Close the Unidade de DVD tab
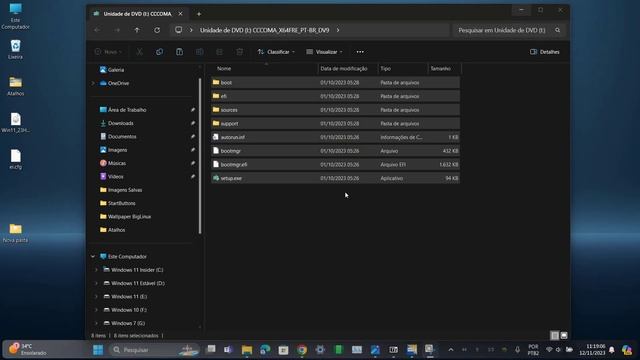The height and width of the screenshot is (360, 640). tap(180, 14)
